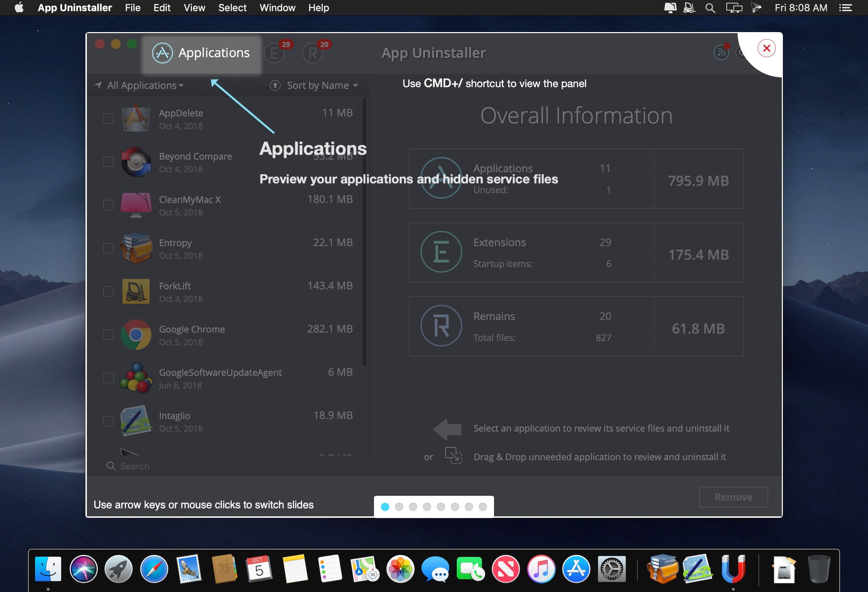Click the Remove button
Viewport: 868px width, 592px height.
tap(733, 497)
